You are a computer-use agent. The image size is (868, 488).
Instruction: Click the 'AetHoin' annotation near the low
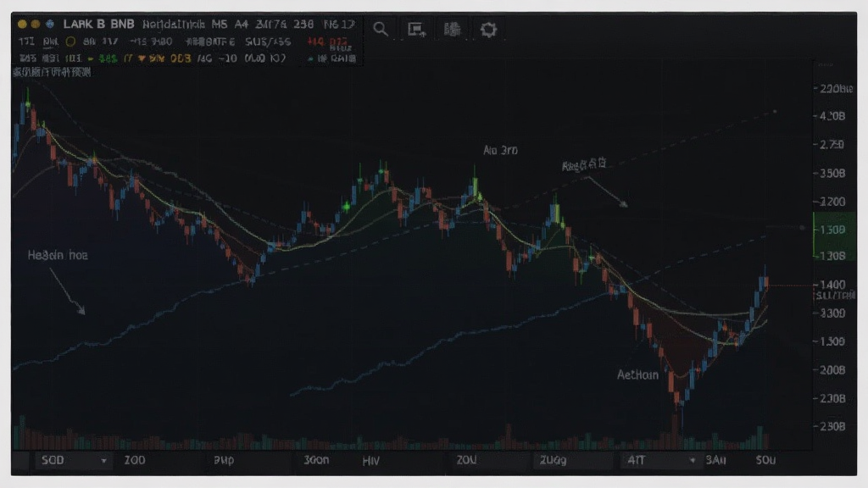637,374
